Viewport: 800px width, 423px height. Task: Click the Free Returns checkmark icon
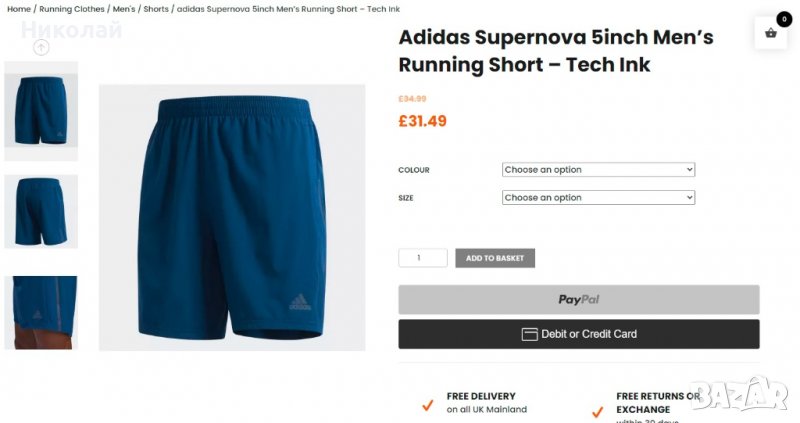[597, 411]
